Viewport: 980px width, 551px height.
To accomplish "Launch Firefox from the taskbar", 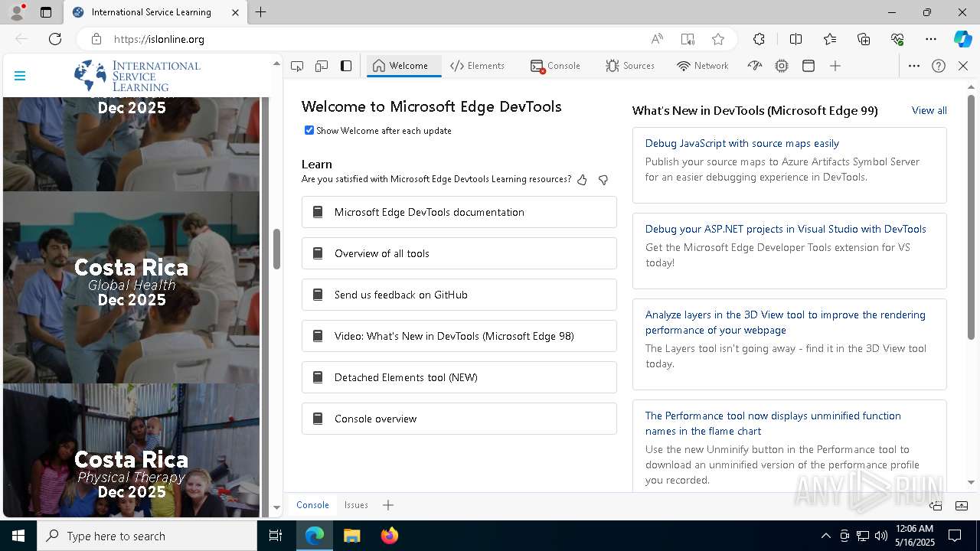I will pos(389,536).
